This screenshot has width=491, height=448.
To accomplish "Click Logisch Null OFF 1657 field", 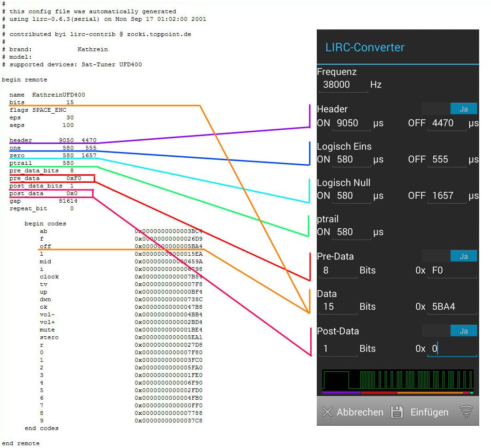I will (x=446, y=196).
